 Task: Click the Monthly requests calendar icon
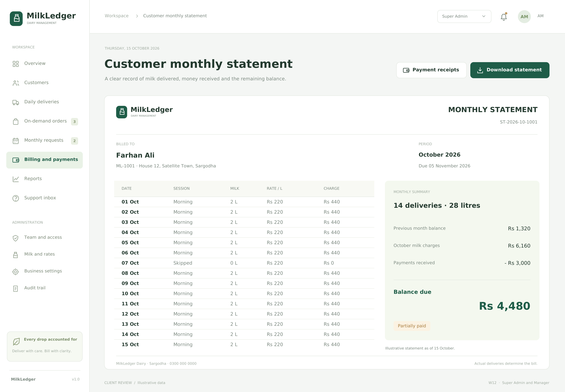(16, 141)
